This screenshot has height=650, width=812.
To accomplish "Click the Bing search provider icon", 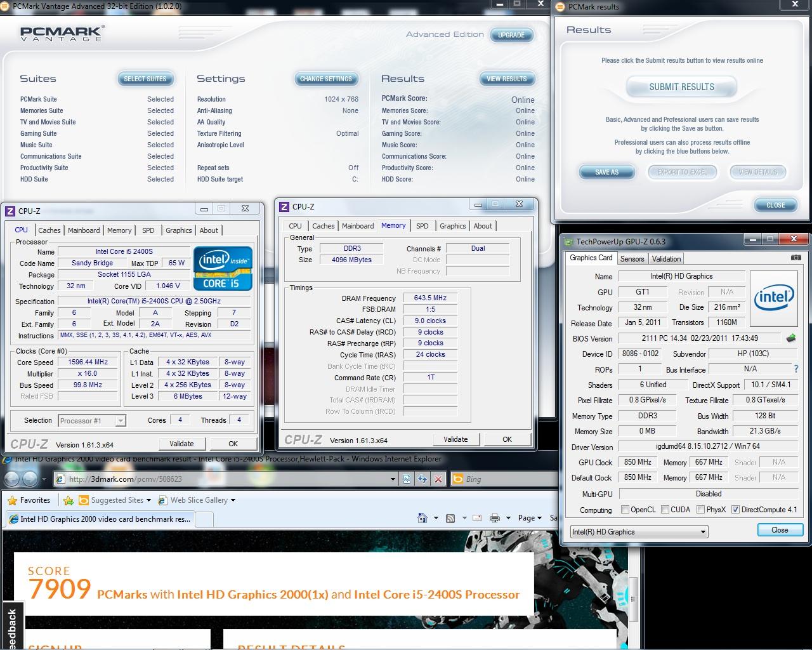I will coord(457,479).
